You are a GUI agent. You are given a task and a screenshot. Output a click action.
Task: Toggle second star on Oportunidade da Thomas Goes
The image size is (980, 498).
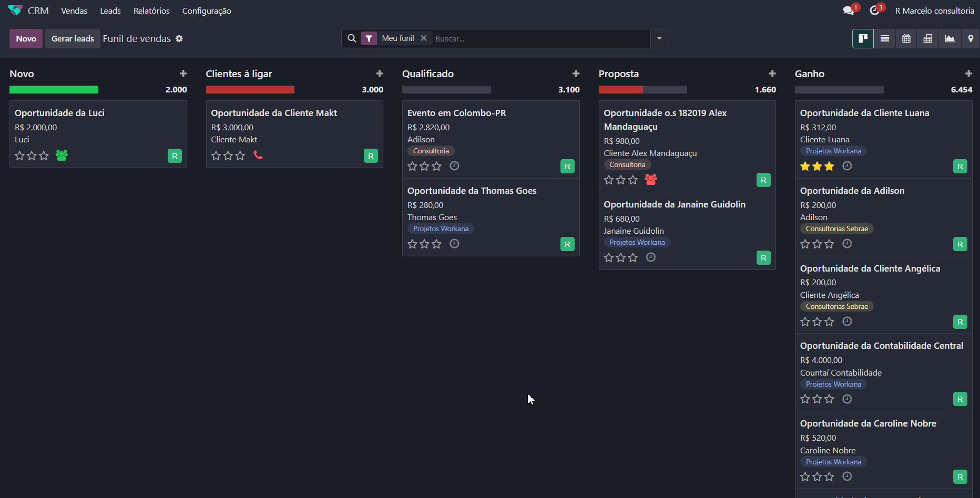[x=424, y=244]
